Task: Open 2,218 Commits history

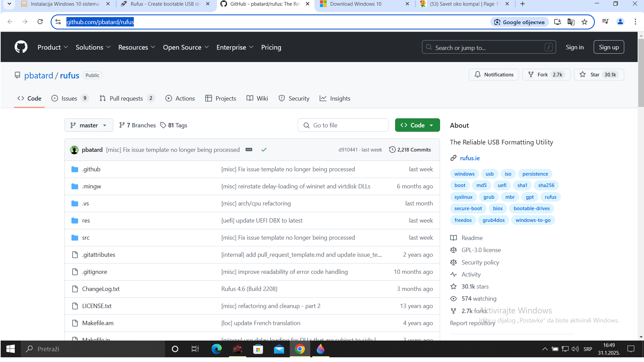Action: point(410,150)
